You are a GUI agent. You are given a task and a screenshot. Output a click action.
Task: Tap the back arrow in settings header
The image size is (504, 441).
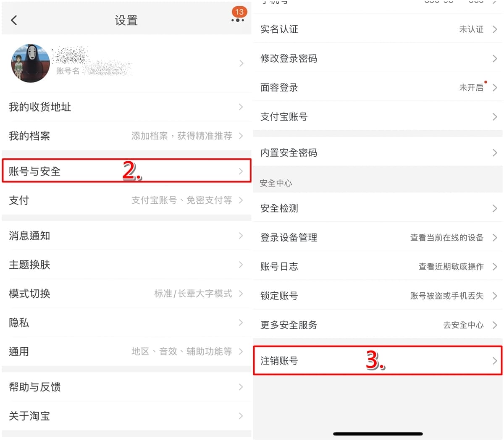pyautogui.click(x=14, y=20)
